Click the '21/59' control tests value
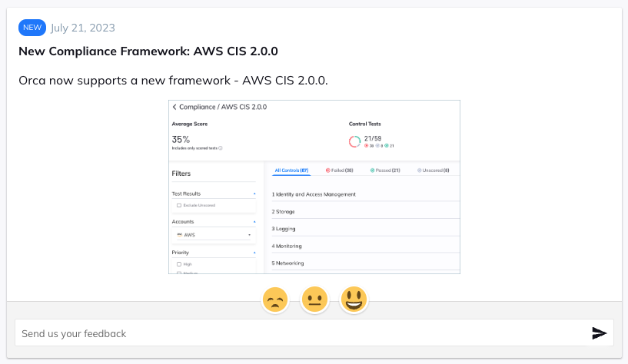Screen dimensions: 628x364 pos(373,138)
